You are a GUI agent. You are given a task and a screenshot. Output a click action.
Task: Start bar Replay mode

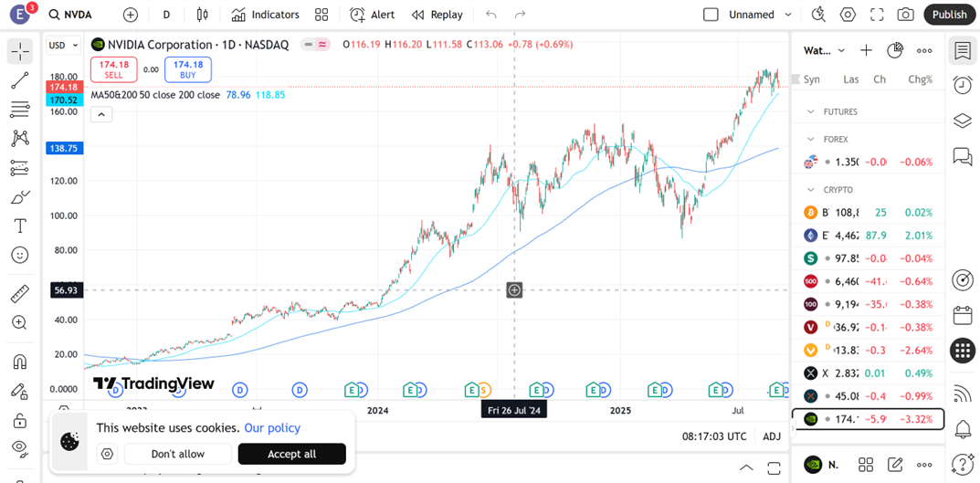pyautogui.click(x=437, y=15)
